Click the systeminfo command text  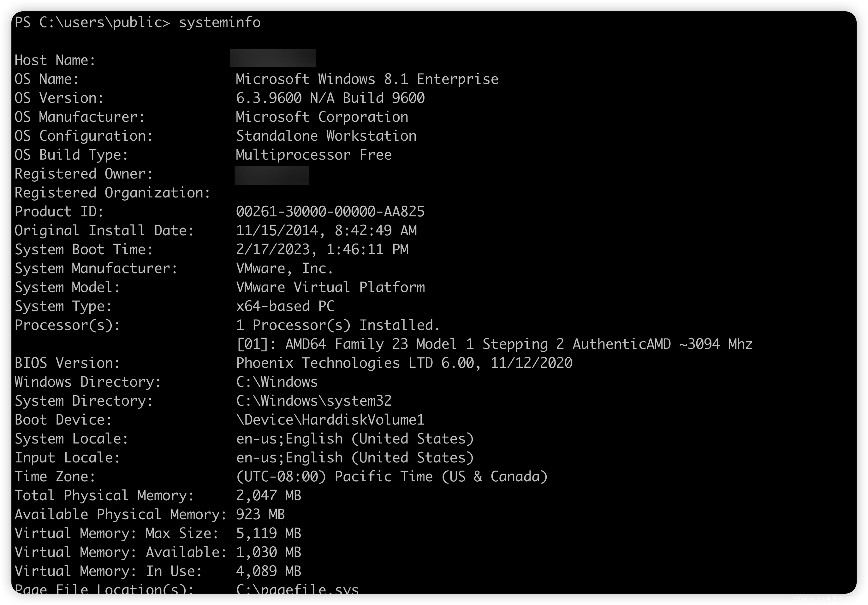click(x=220, y=23)
